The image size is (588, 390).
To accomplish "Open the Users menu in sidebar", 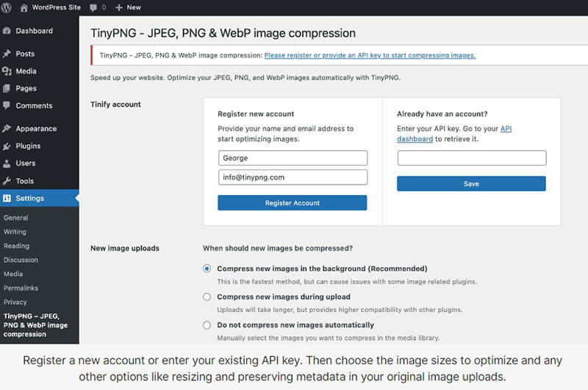I will click(25, 163).
